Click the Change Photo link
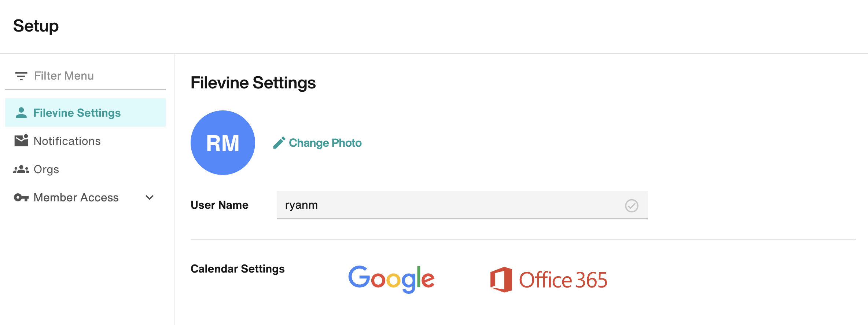The width and height of the screenshot is (868, 325). click(325, 143)
